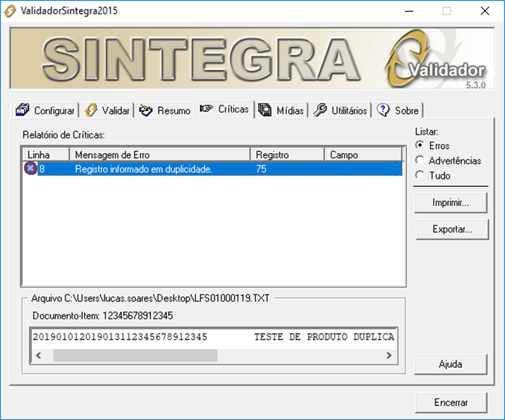This screenshot has height=420, width=505.
Task: Sort by the Linha column header
Action: pos(46,155)
